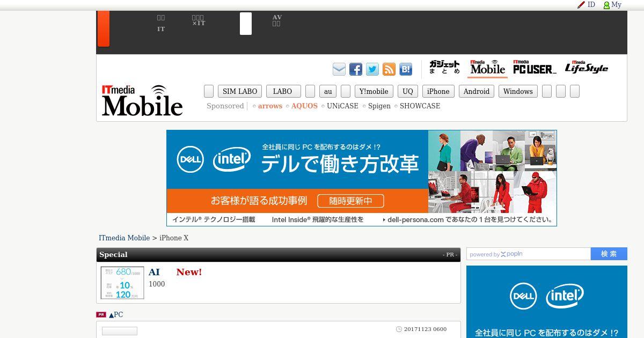Click the white block in dark navigation
Viewport: 644px width, 338px height.
pos(246,24)
